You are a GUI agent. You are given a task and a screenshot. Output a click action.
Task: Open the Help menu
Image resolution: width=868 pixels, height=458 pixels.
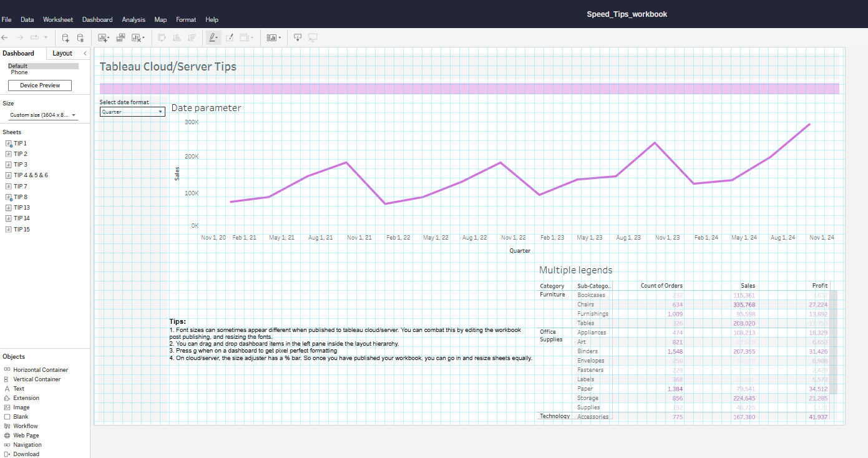pyautogui.click(x=212, y=20)
